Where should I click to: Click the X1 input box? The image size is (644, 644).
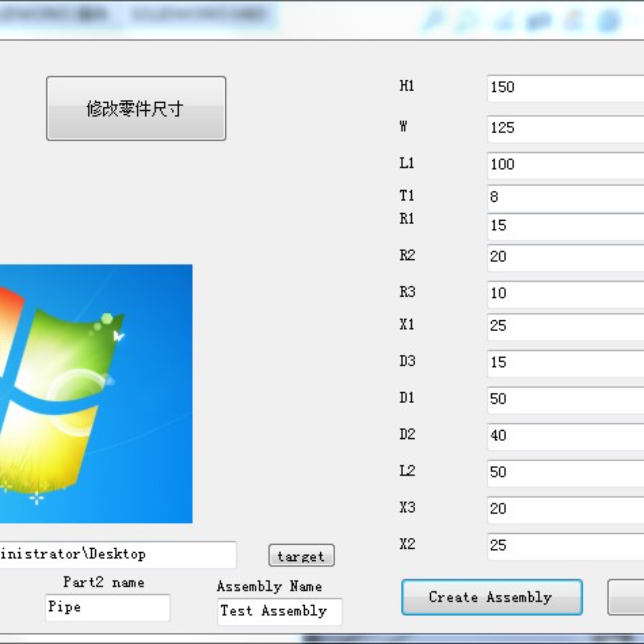click(563, 326)
